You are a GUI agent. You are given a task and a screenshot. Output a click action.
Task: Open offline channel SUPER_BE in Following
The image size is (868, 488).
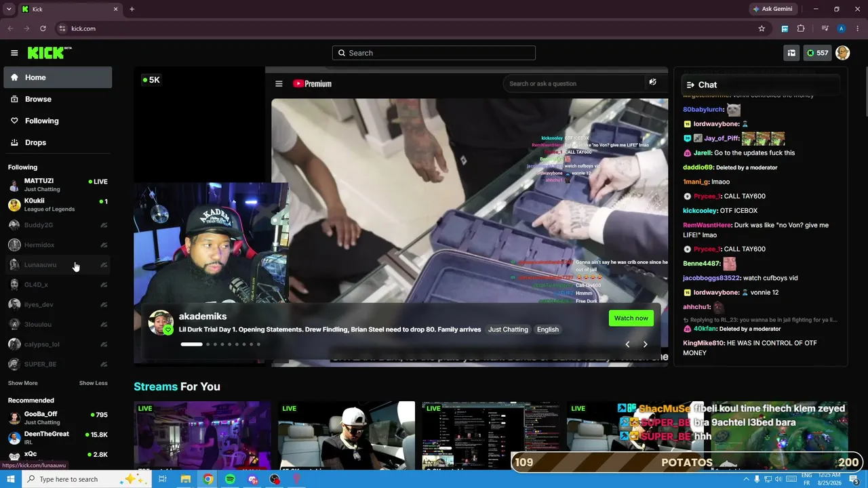coord(58,364)
